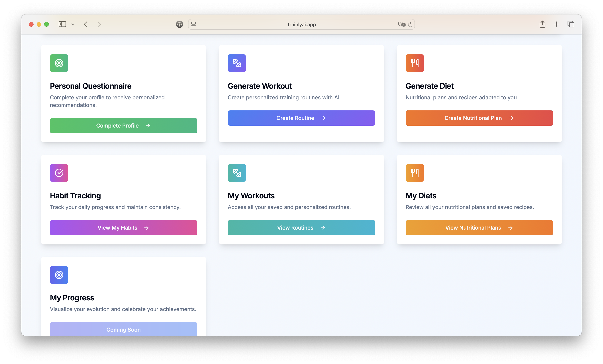Click the arrow on View My Habits button
The image size is (603, 364).
pyautogui.click(x=146, y=227)
